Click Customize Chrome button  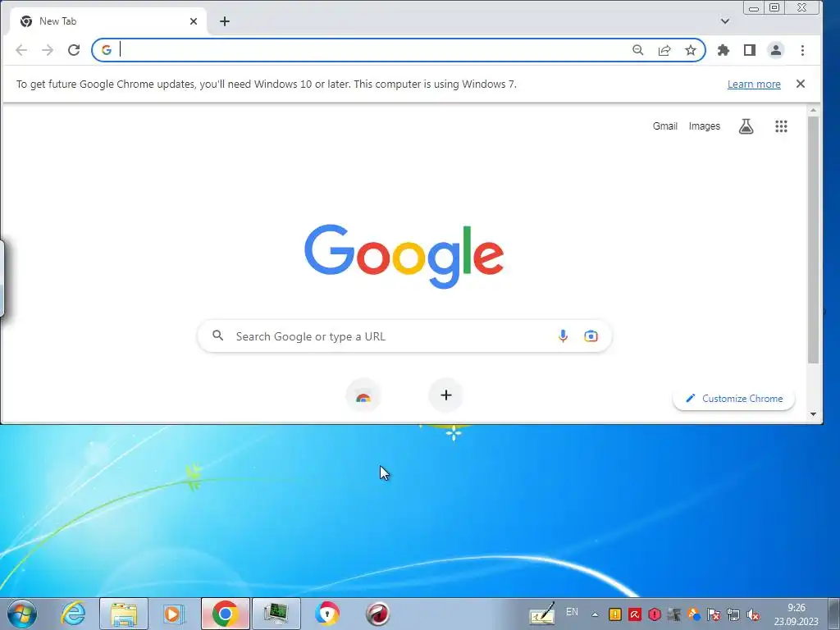point(734,399)
